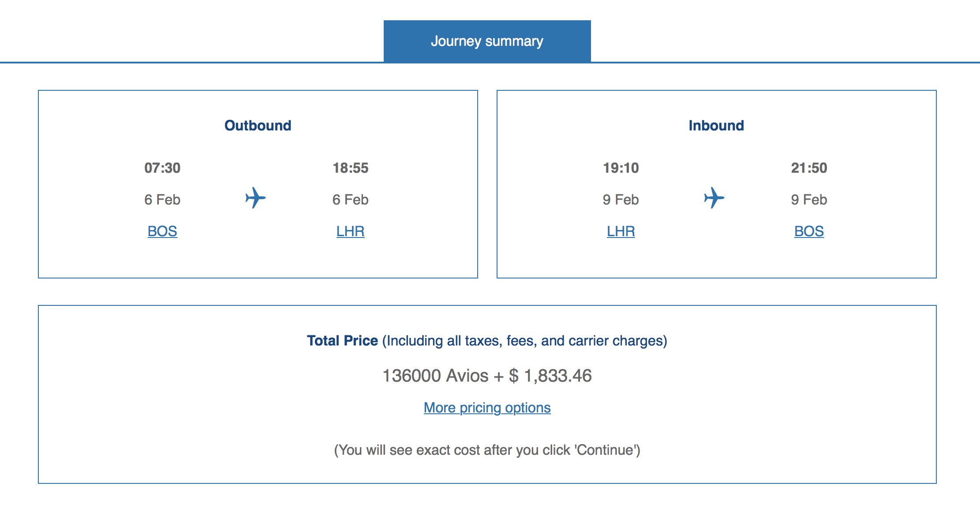Image resolution: width=980 pixels, height=505 pixels.
Task: Select the Journey summary tab
Action: [x=487, y=41]
